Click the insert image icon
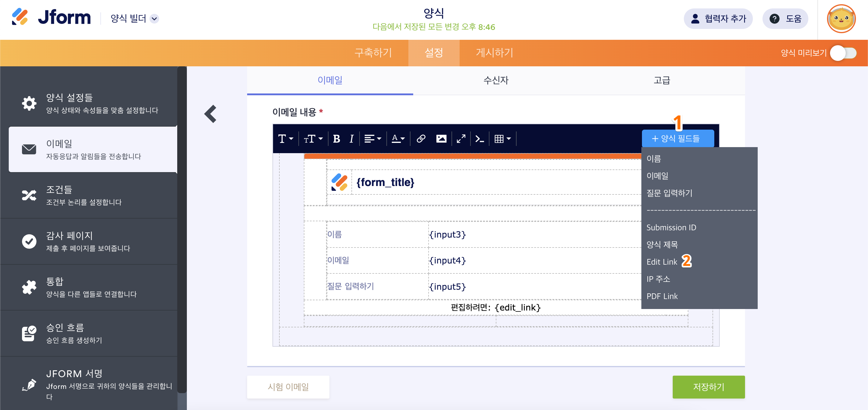 coord(441,139)
